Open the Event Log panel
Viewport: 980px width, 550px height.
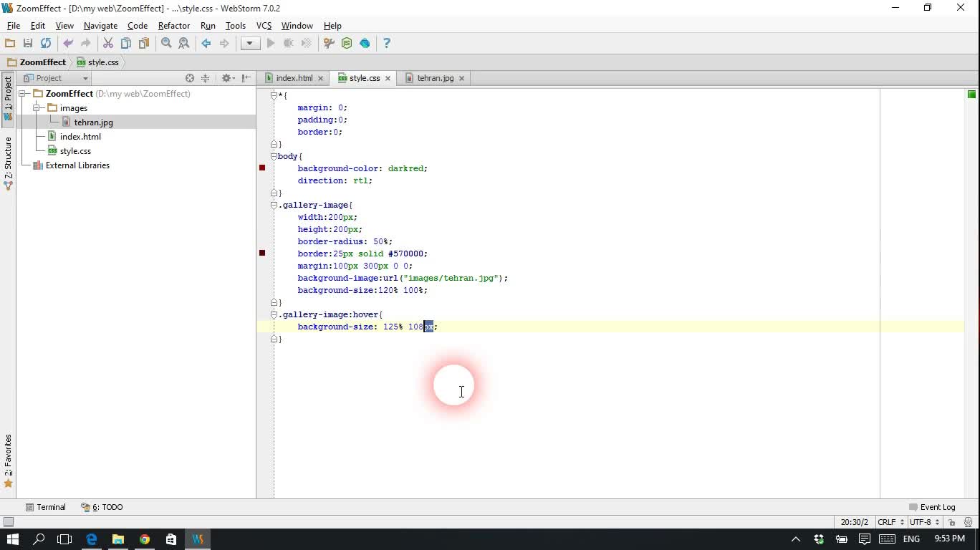coord(932,507)
